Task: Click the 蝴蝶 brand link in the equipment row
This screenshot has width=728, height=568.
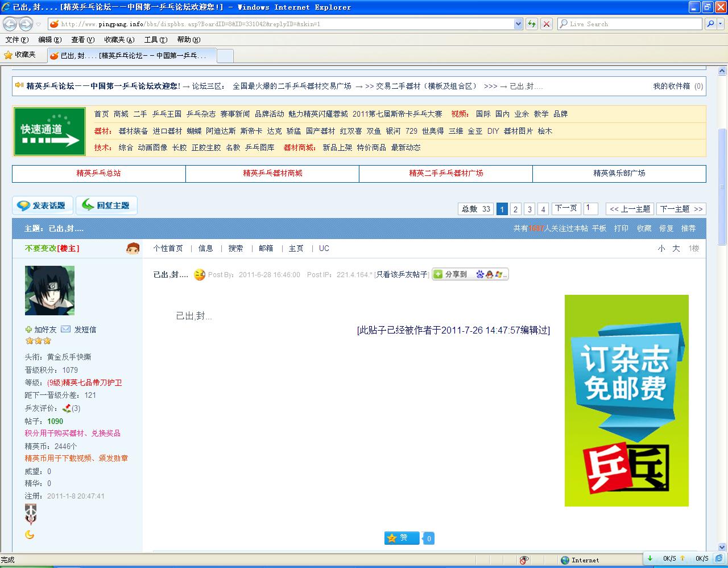Action: 194,131
